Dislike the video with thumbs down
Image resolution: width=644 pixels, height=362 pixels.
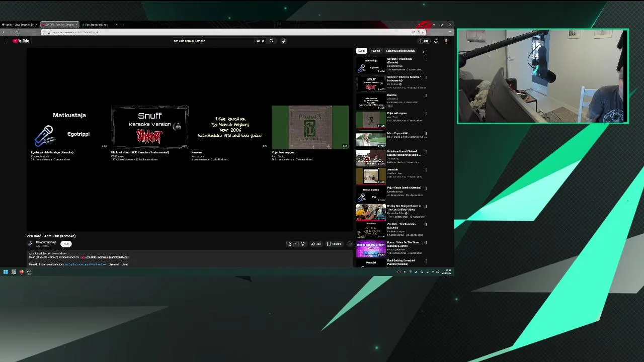click(x=302, y=244)
